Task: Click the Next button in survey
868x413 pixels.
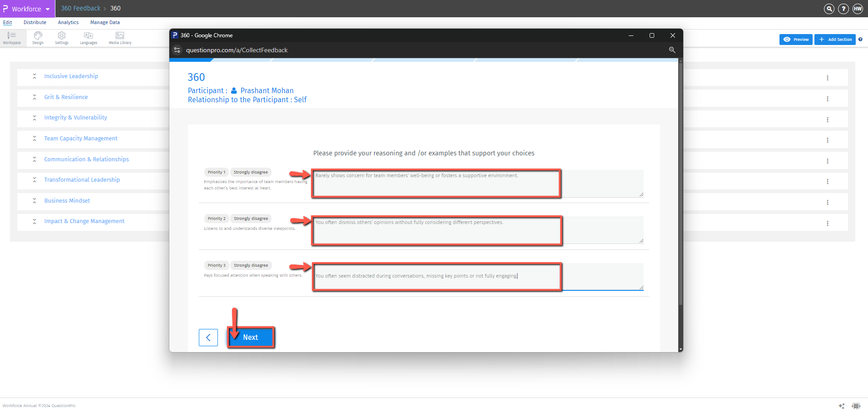Action: point(251,338)
